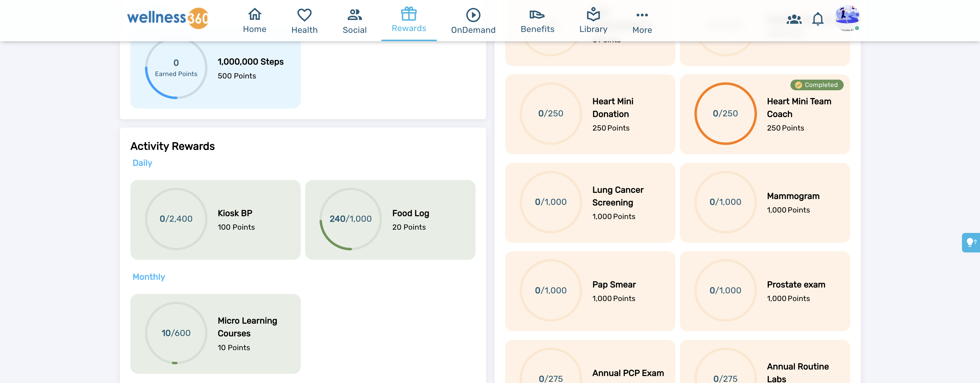980x383 pixels.
Task: Open the Kiosk BP reward card
Action: click(x=215, y=220)
